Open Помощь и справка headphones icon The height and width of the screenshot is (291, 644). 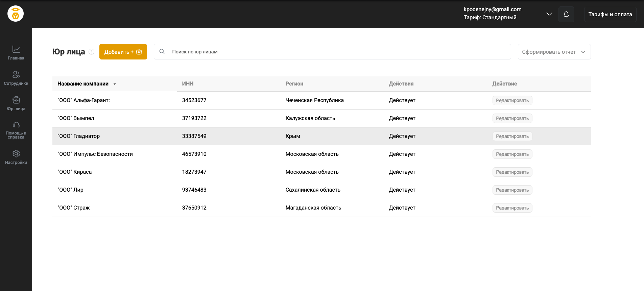point(16,125)
